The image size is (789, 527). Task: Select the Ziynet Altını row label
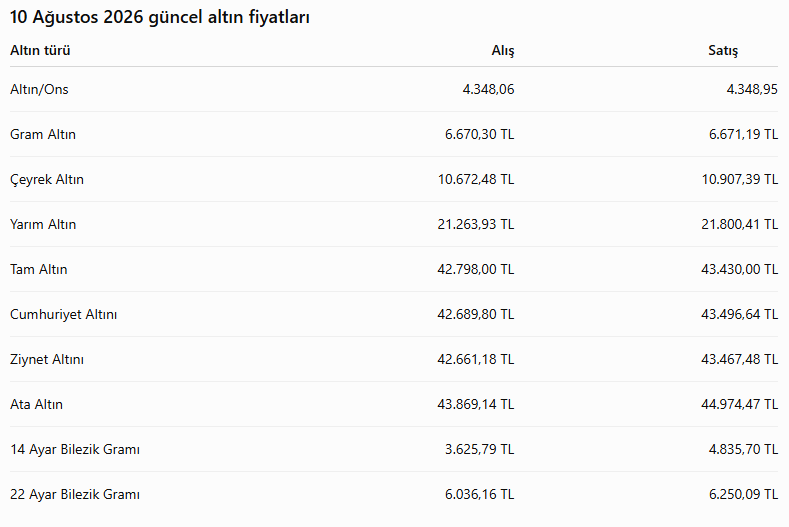[x=47, y=359]
